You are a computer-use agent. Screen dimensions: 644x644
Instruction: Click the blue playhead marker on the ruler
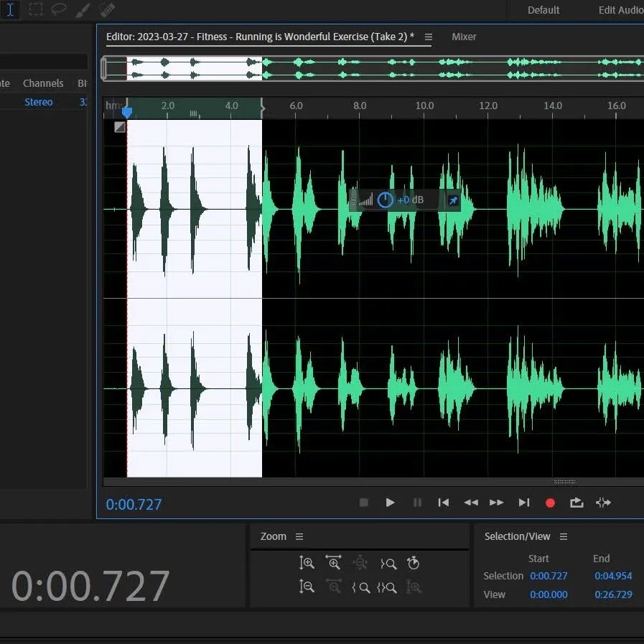127,112
